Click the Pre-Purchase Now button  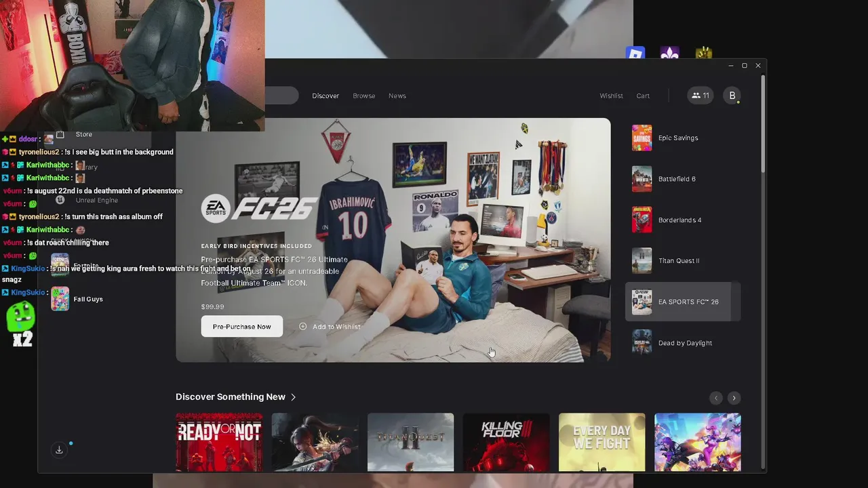(241, 327)
